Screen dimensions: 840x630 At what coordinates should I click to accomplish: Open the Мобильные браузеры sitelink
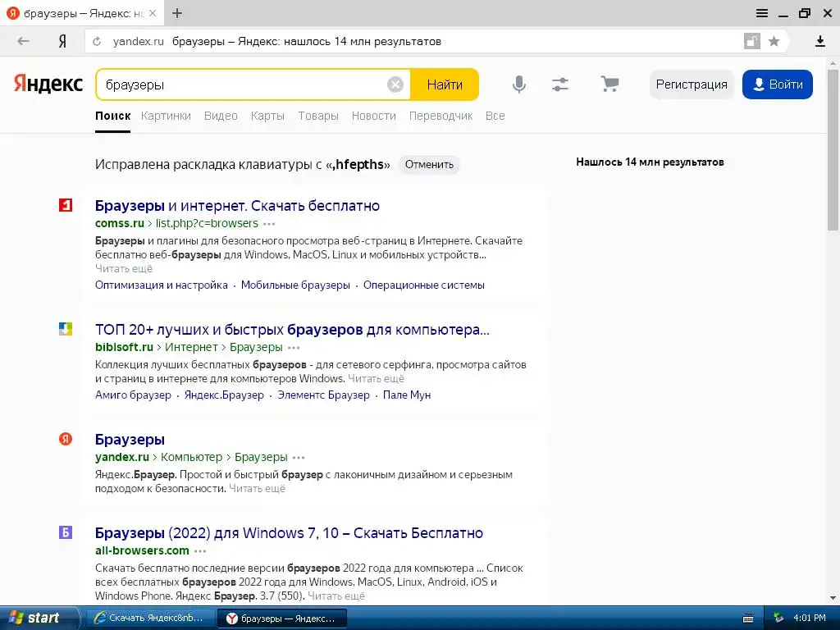click(295, 285)
